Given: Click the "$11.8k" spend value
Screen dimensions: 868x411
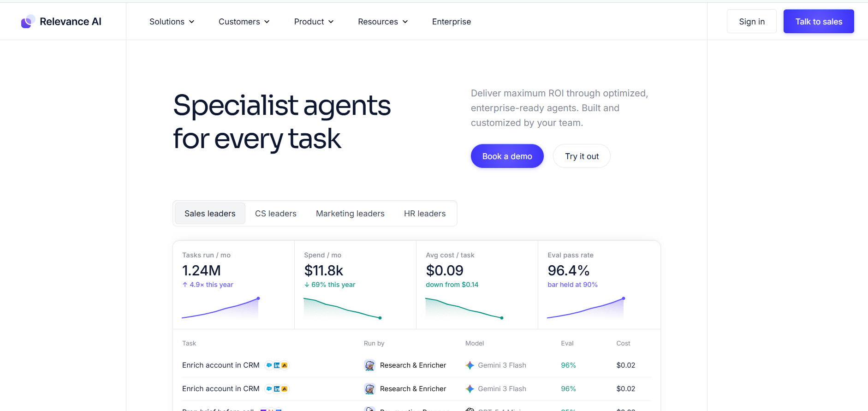Looking at the screenshot, I should [324, 270].
